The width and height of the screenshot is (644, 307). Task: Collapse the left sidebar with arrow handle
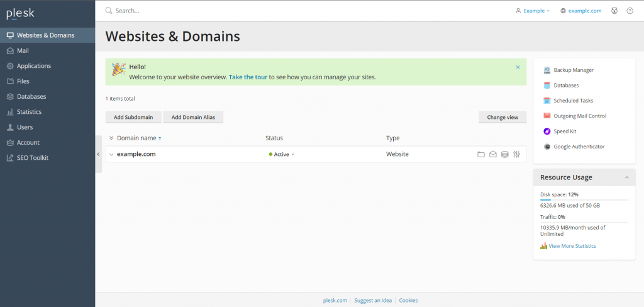tap(98, 154)
